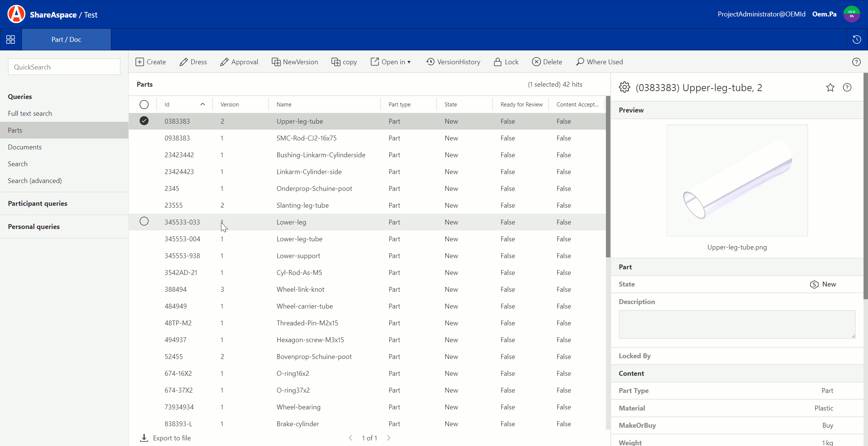Click the Oem.Pa user name

824,14
